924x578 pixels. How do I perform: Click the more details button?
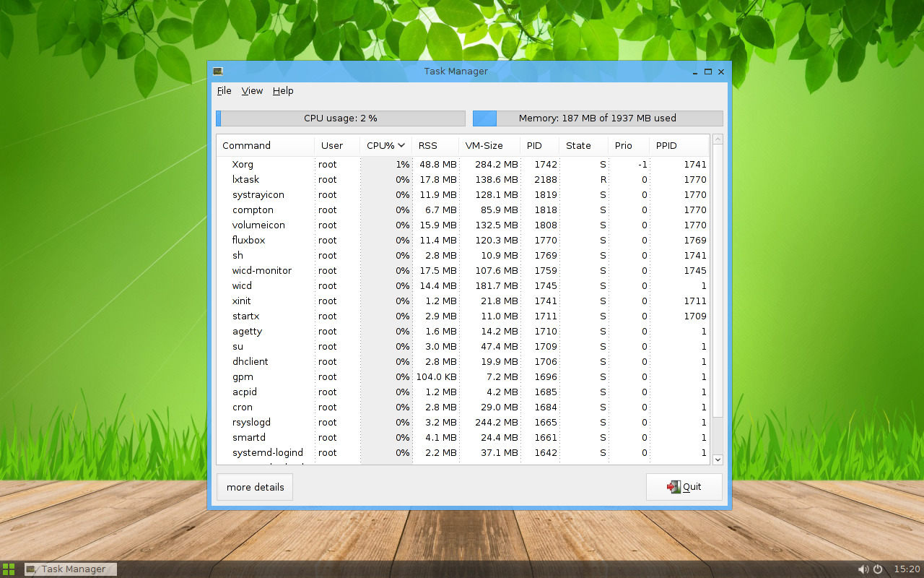click(x=255, y=487)
